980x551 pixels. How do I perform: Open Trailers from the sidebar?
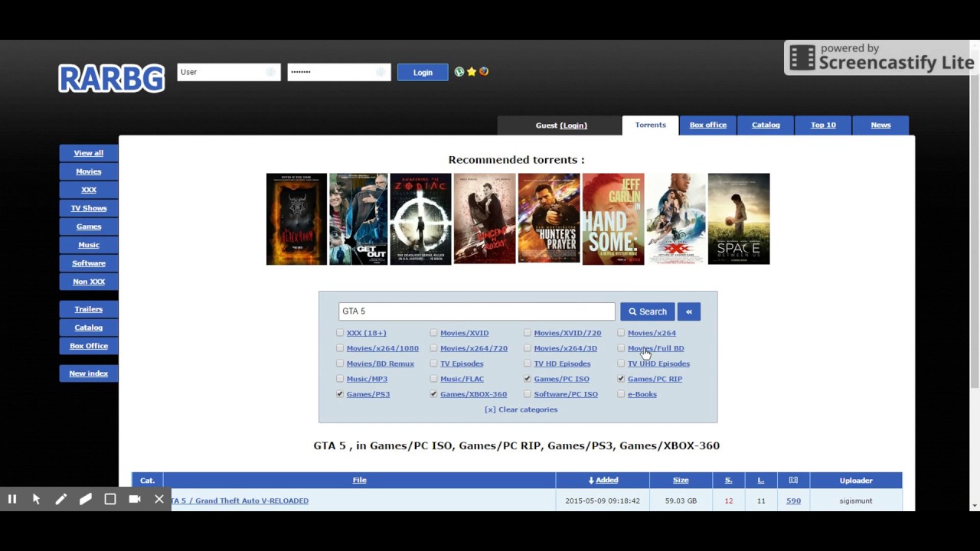(x=89, y=309)
